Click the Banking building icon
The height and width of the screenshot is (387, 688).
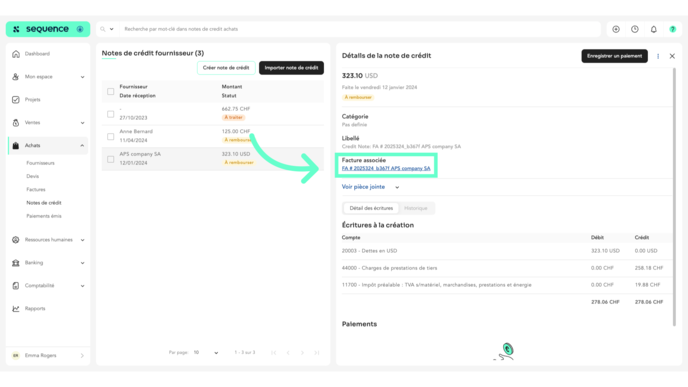16,263
